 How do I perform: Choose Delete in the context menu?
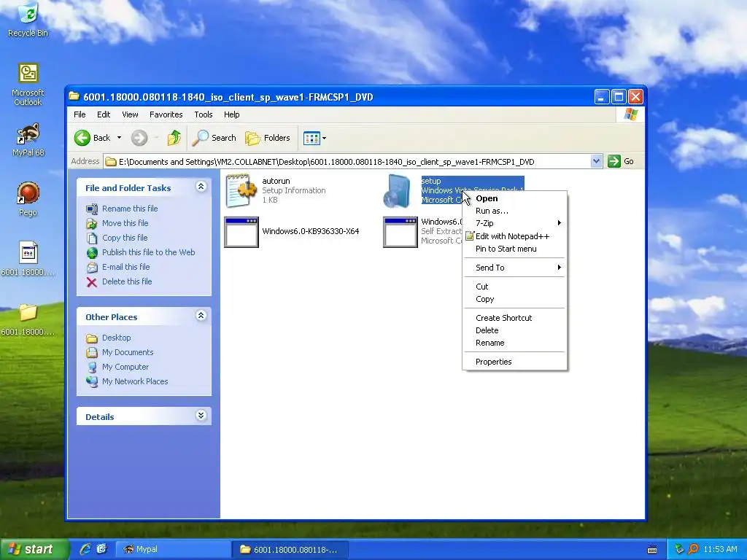[515, 330]
